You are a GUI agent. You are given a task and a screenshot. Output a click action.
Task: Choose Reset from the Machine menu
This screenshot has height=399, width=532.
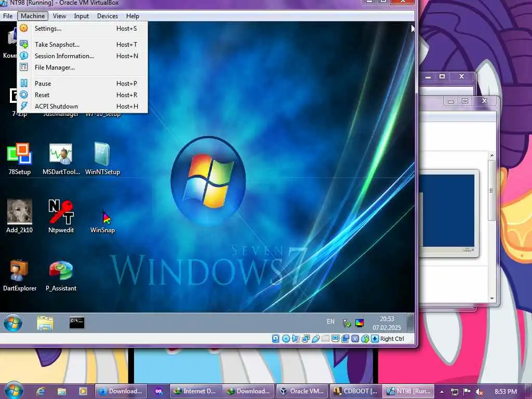tap(83, 95)
